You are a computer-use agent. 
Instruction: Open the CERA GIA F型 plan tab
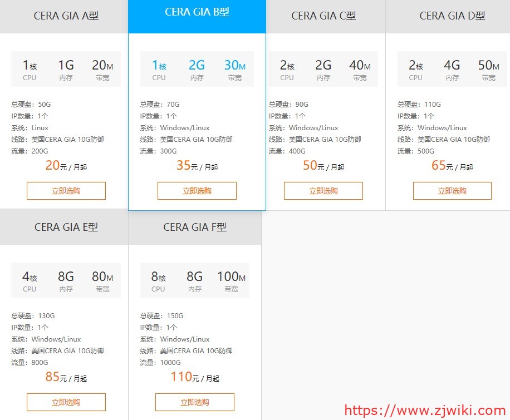point(194,227)
